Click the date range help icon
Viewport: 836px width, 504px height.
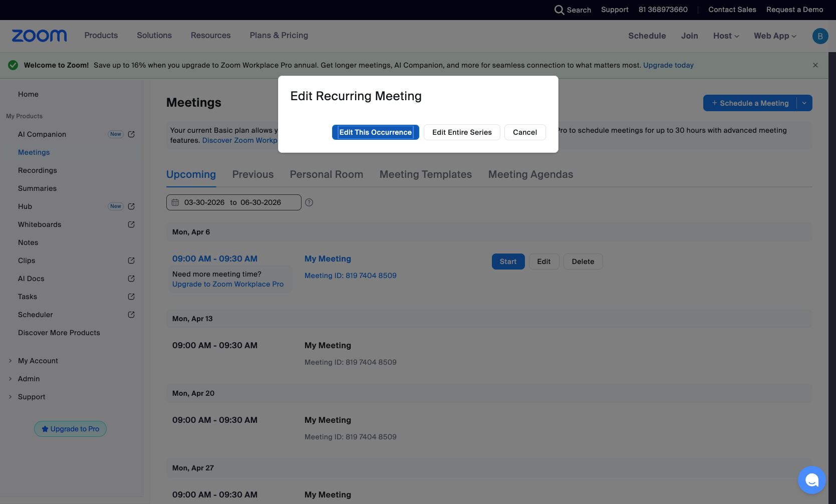pyautogui.click(x=309, y=202)
